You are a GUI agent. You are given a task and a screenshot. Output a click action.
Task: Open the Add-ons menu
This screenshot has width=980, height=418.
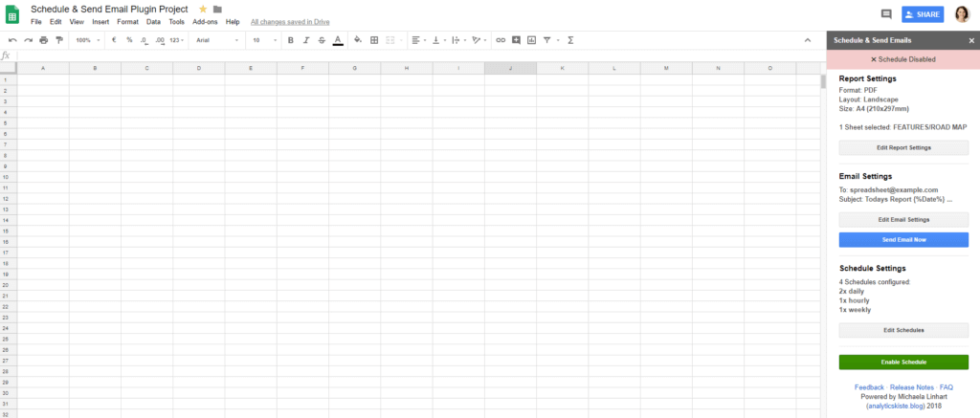tap(205, 22)
